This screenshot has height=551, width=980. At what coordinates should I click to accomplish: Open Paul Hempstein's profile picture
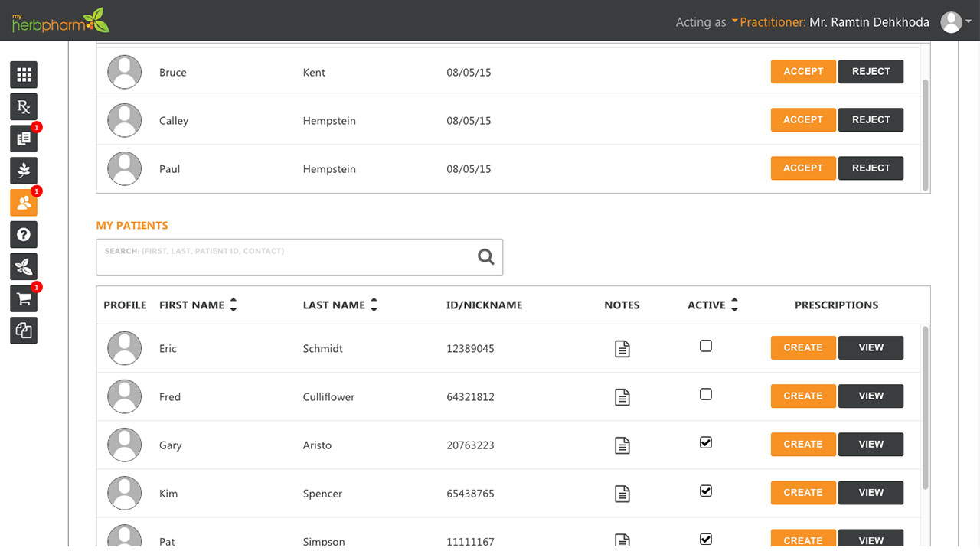click(124, 168)
